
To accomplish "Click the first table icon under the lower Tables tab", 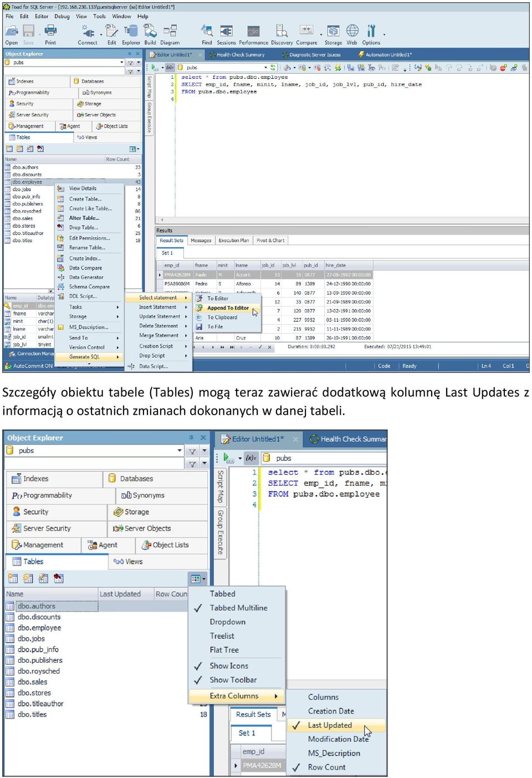I will 12,578.
